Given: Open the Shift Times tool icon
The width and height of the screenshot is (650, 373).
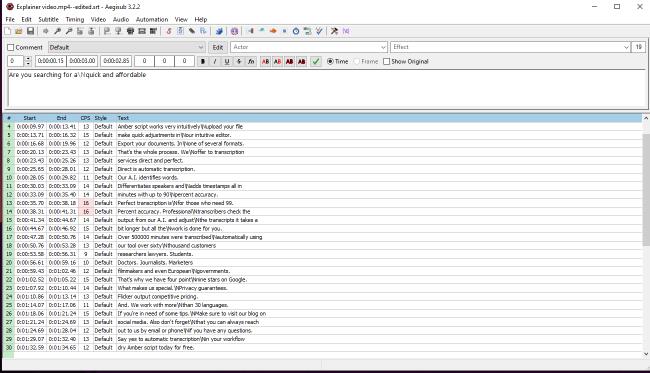Looking at the screenshot, I should [x=250, y=31].
